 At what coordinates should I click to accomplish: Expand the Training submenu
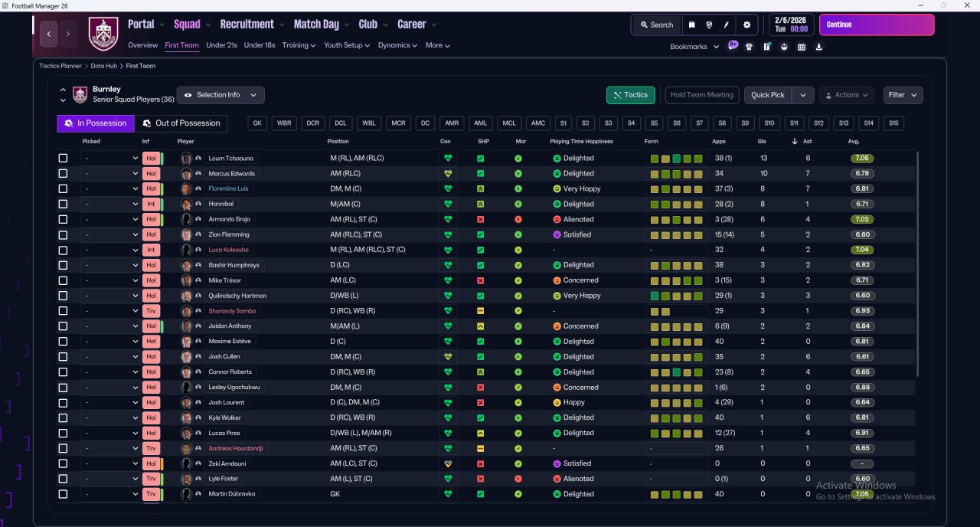point(299,45)
